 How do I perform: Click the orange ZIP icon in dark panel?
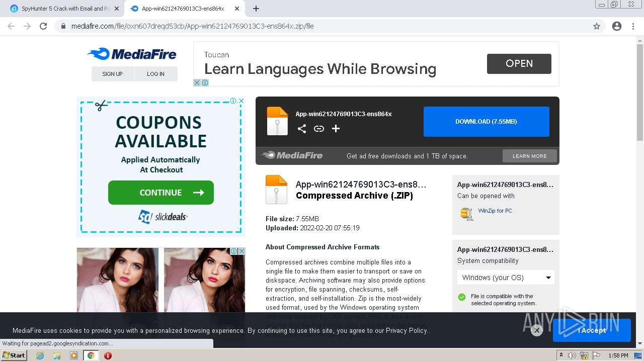(277, 121)
